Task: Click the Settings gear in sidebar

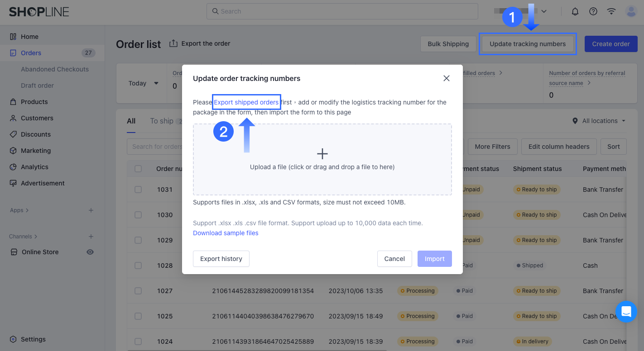Action: pos(14,339)
